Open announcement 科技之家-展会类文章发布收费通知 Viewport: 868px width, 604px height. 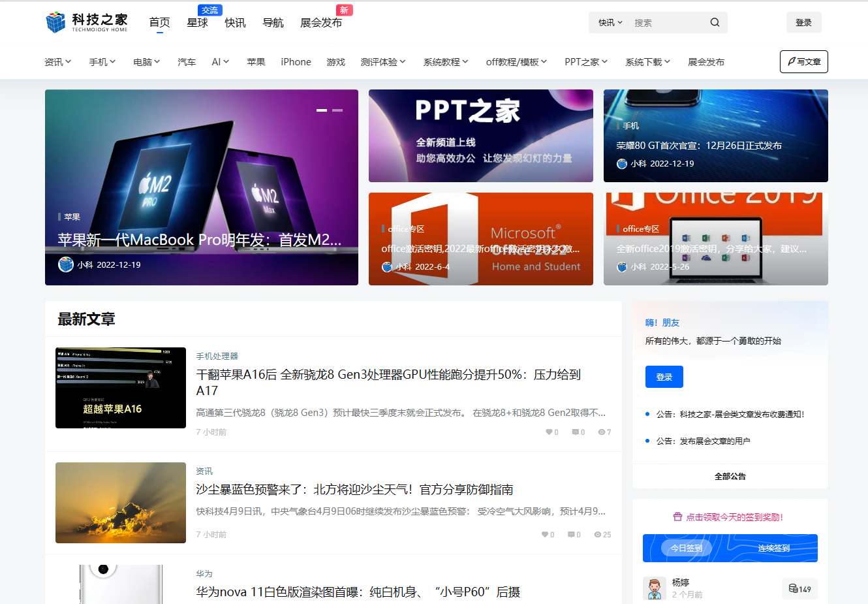[730, 414]
